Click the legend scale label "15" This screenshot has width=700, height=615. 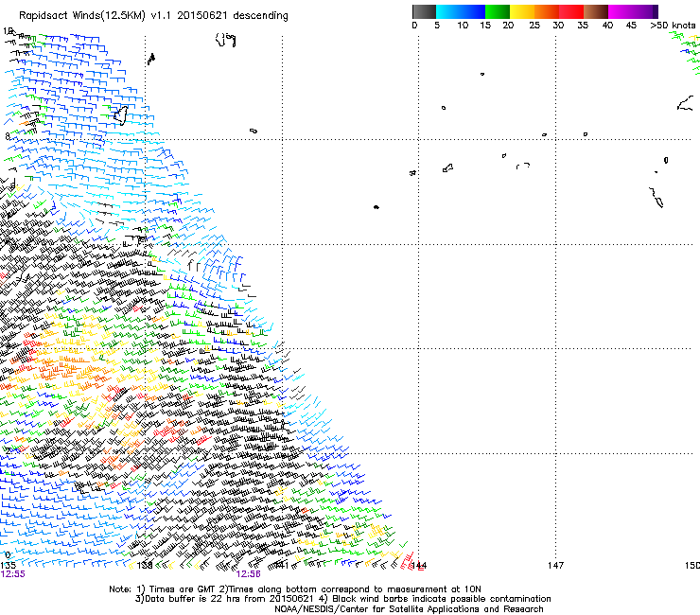pos(485,26)
